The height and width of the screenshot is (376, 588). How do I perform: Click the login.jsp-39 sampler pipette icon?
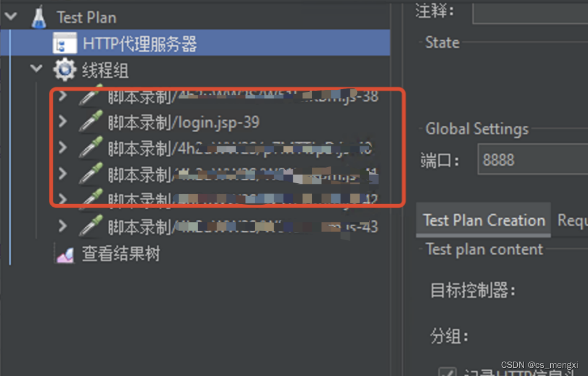[x=91, y=121]
